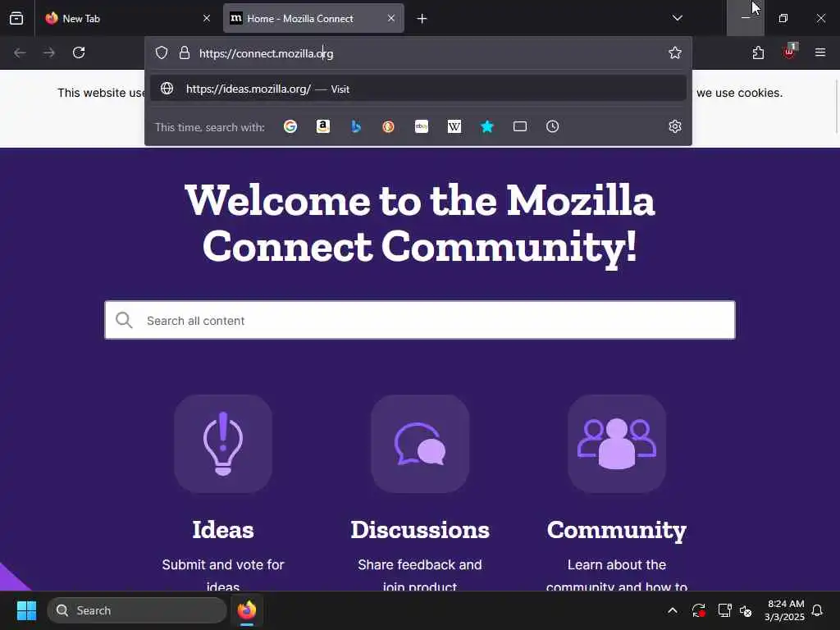Open the Firefox application menu
This screenshot has width=840, height=630.
(x=820, y=52)
